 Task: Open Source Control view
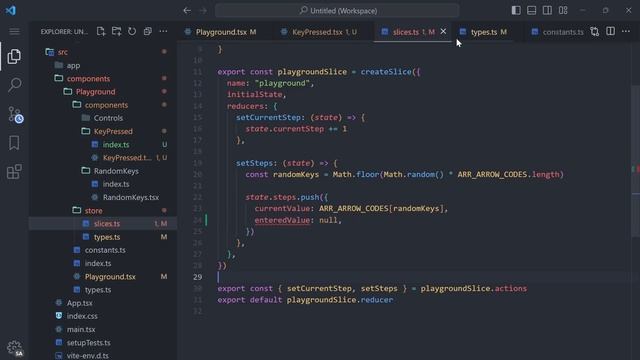[15, 114]
